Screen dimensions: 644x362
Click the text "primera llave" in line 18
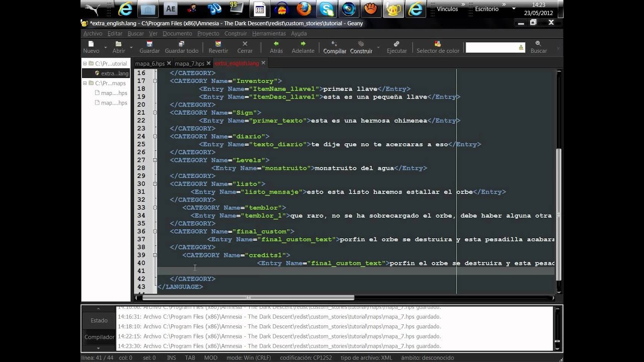pos(350,89)
